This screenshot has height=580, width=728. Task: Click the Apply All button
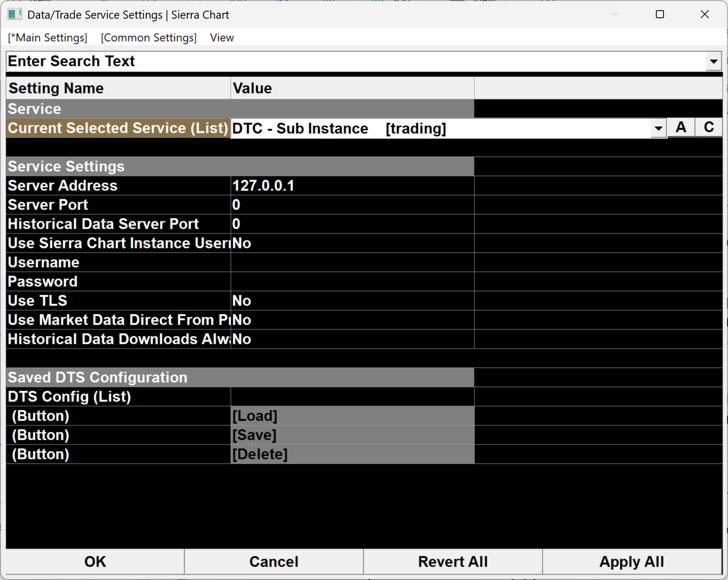click(632, 562)
